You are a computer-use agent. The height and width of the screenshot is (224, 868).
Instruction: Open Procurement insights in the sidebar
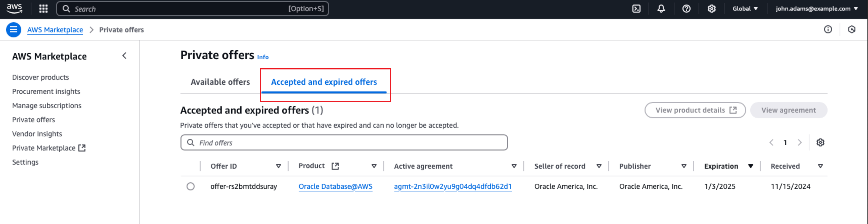pyautogui.click(x=46, y=91)
